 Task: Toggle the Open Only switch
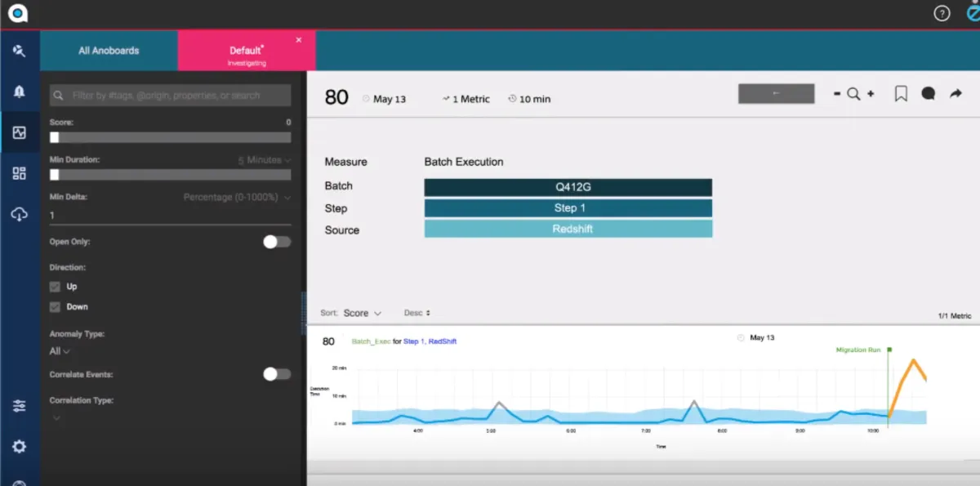point(277,242)
